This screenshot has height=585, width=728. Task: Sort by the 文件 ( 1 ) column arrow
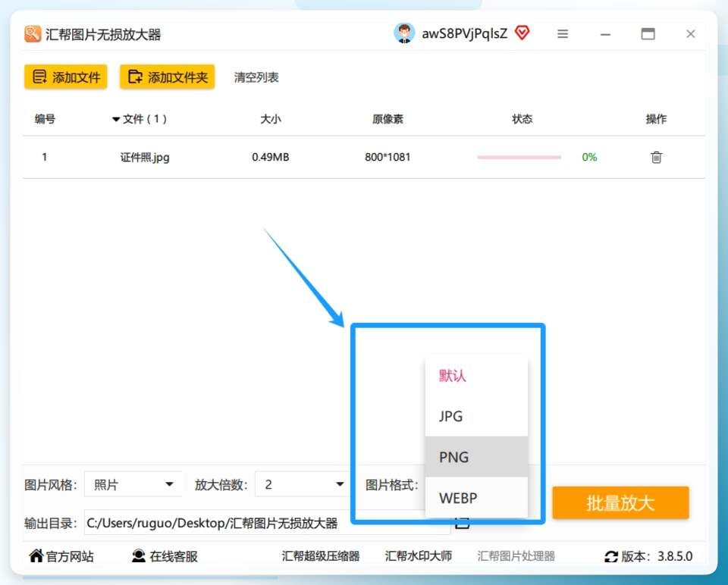[116, 120]
